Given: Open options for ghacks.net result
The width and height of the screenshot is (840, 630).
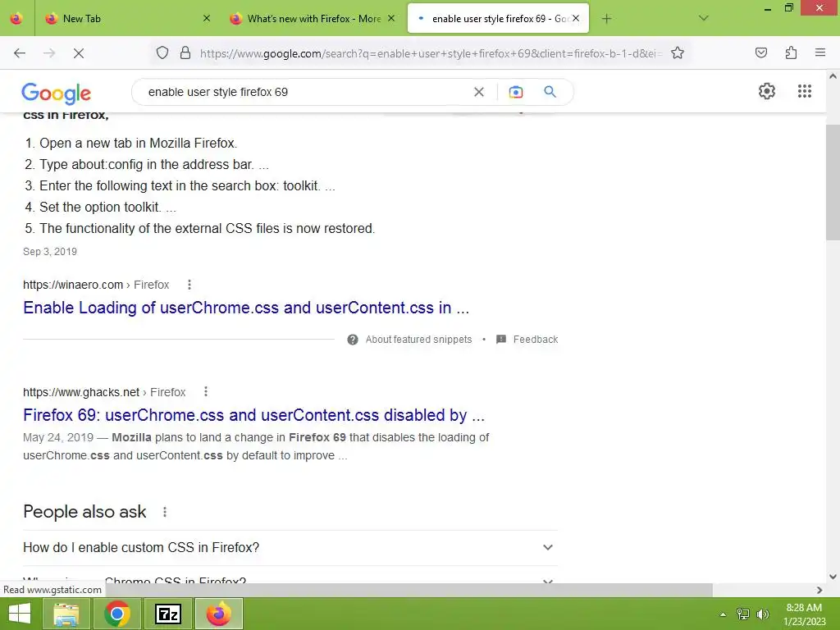Looking at the screenshot, I should (206, 391).
